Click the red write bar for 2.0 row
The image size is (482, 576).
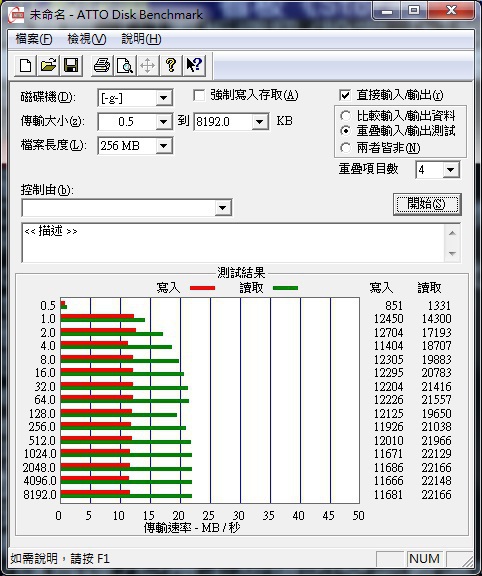(x=98, y=330)
